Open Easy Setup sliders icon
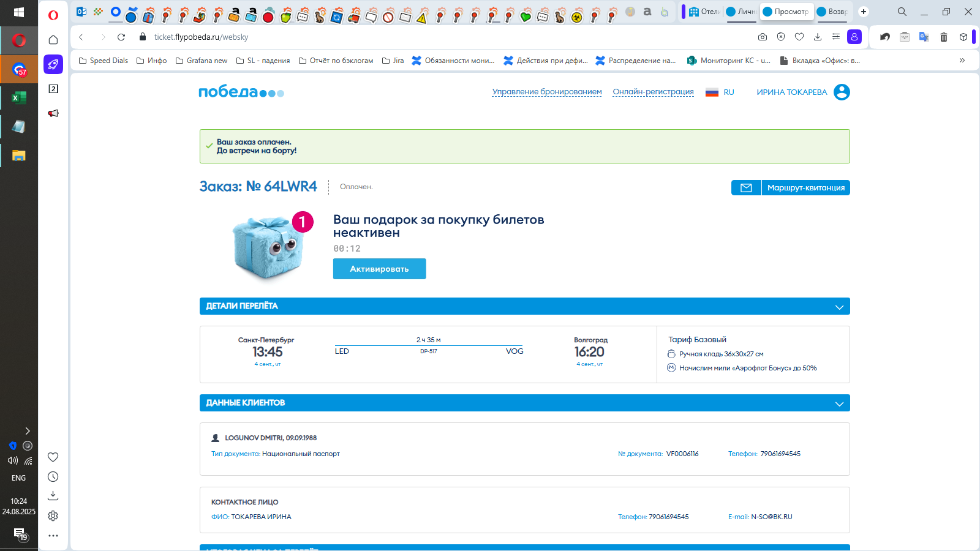The width and height of the screenshot is (980, 551). click(x=836, y=37)
